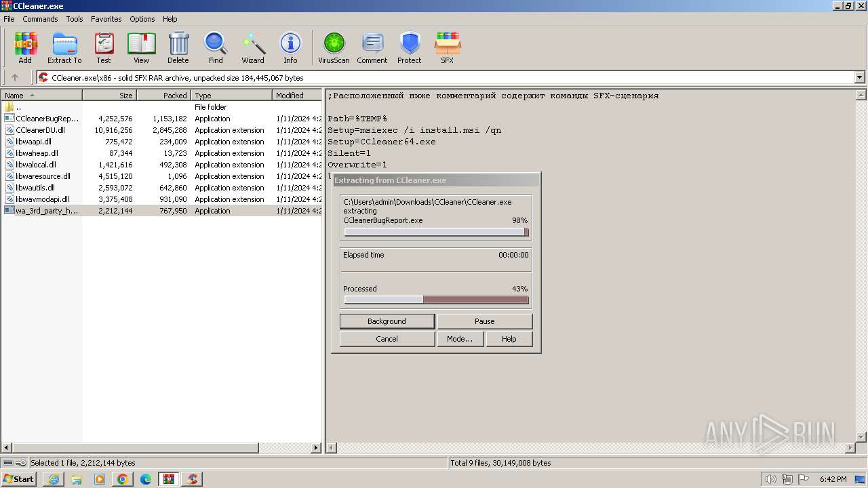Switch to CCleaner taskbar icon

192,479
